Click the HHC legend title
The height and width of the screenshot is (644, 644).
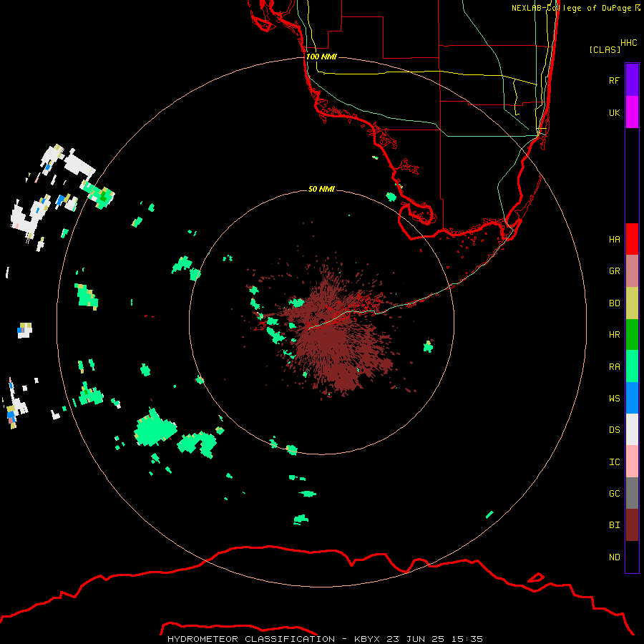click(629, 43)
